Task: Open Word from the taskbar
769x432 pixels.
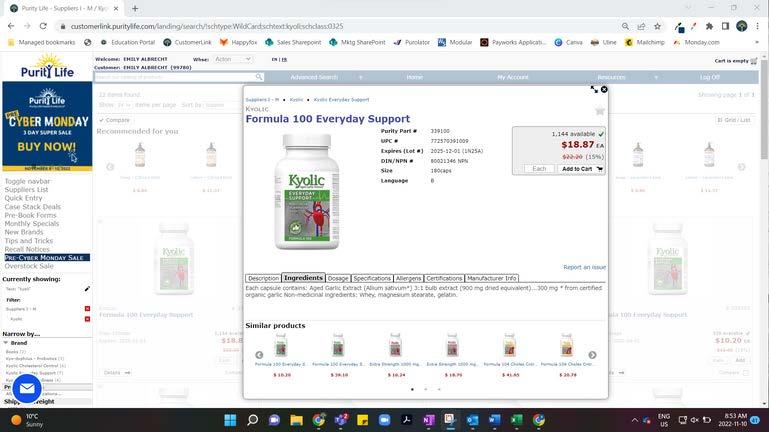Action: 494,420
